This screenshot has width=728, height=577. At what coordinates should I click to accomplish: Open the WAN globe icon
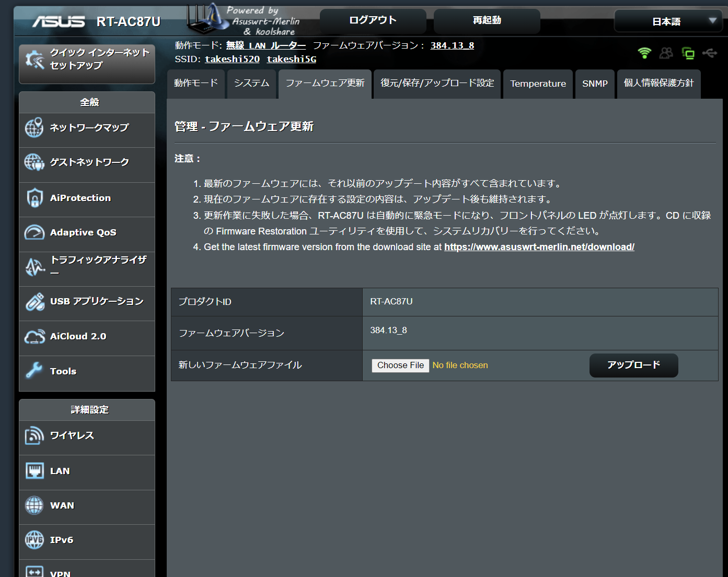click(34, 505)
